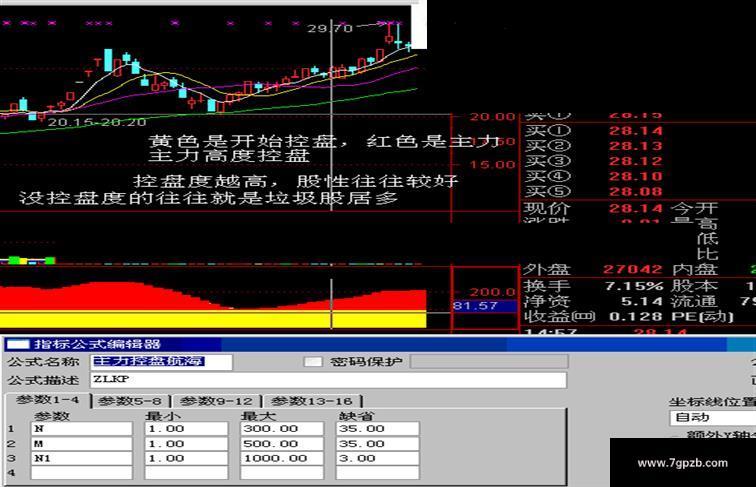Select the 收益 value 0.128
This screenshot has height=487, width=756.
pos(636,317)
